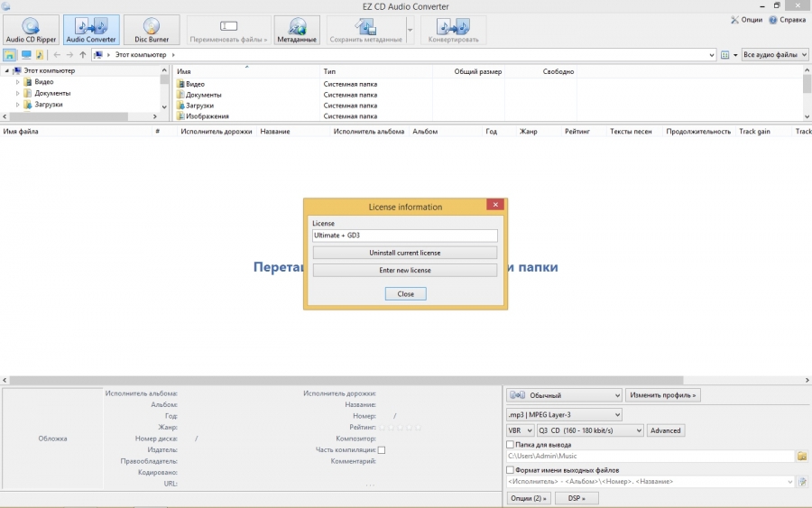Click the Метаданные toolbar icon
Viewport: 812px width, 508px height.
pos(296,30)
